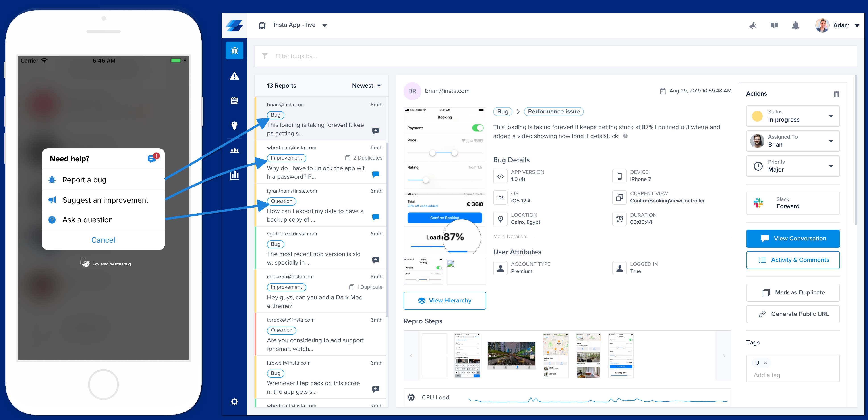Toggle the Payment switch in screenshot
This screenshot has width=868, height=420.
tap(477, 128)
